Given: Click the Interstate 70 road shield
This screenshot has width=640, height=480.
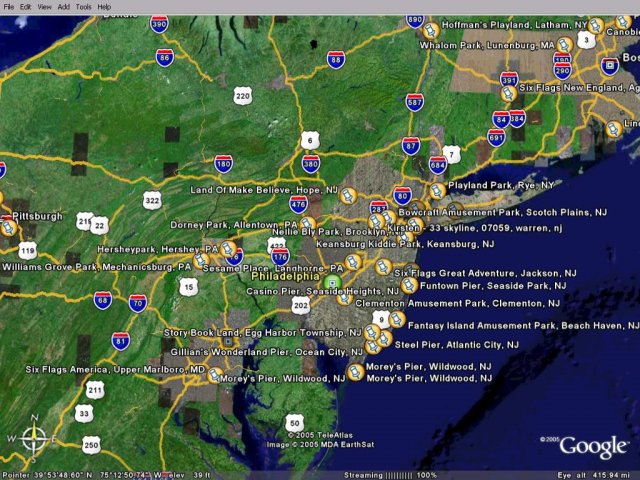Looking at the screenshot, I should pos(138,303).
